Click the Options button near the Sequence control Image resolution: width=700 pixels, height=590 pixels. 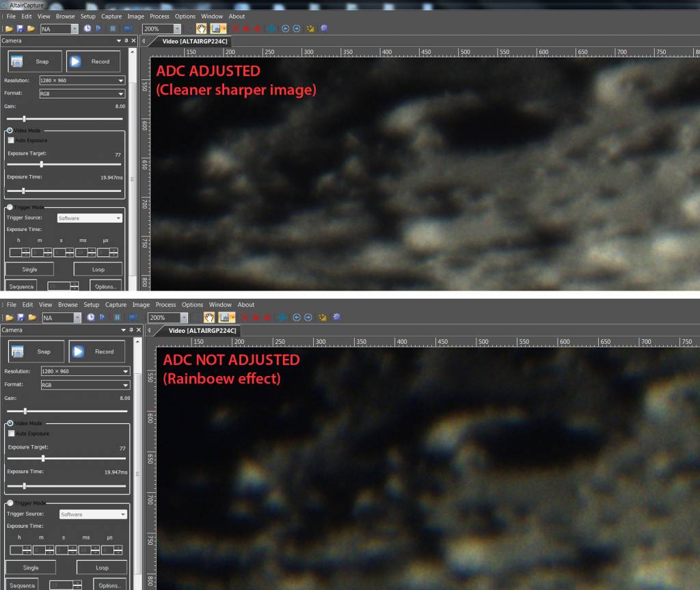105,286
